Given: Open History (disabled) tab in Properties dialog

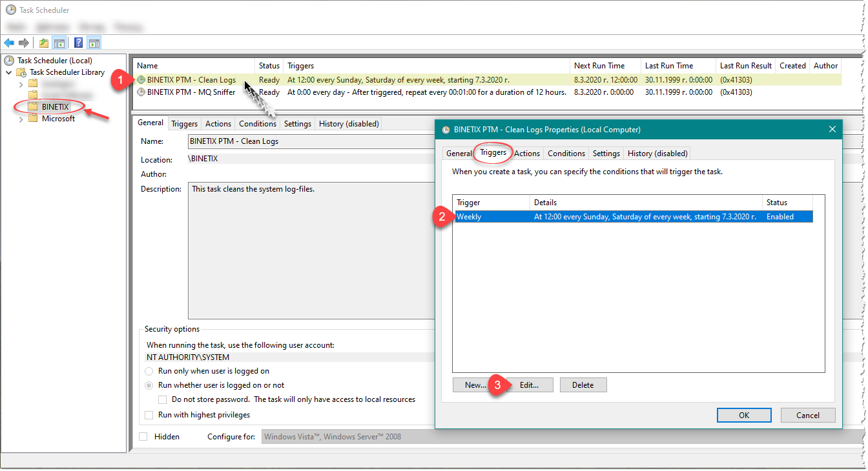Looking at the screenshot, I should pos(657,154).
